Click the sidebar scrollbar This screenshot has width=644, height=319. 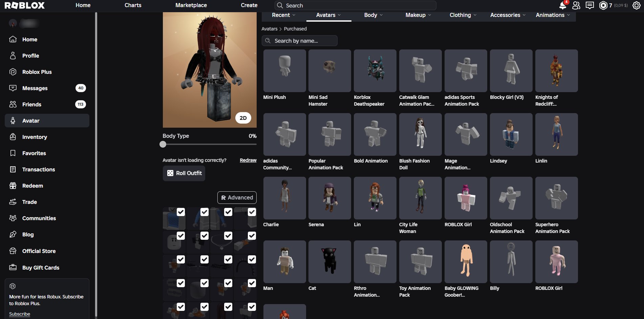pyautogui.click(x=96, y=164)
